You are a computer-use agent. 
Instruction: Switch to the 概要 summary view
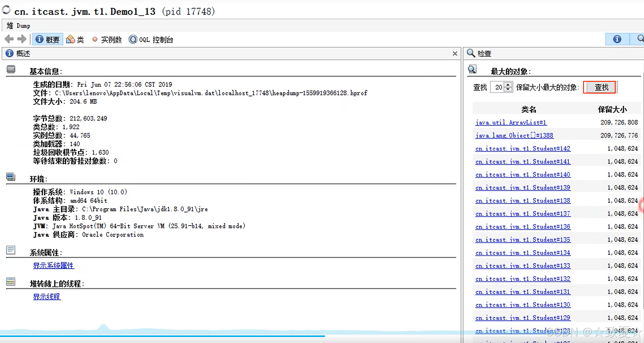48,40
